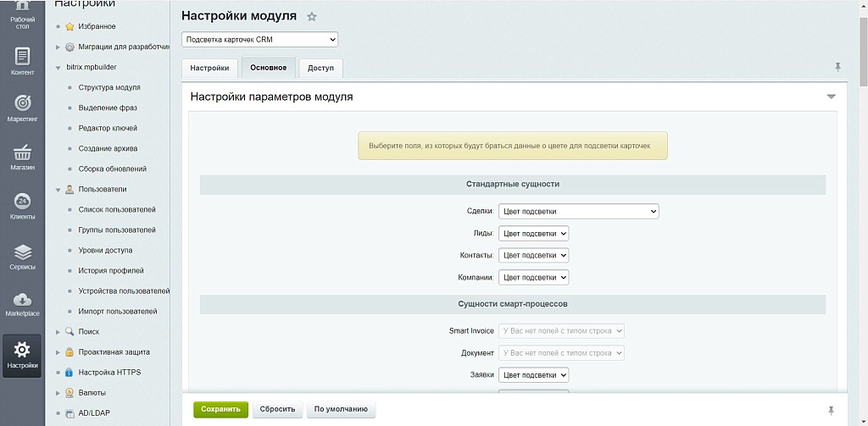The height and width of the screenshot is (426, 868).
Task: Click the AD/LDAP icon
Action: pyautogui.click(x=70, y=413)
